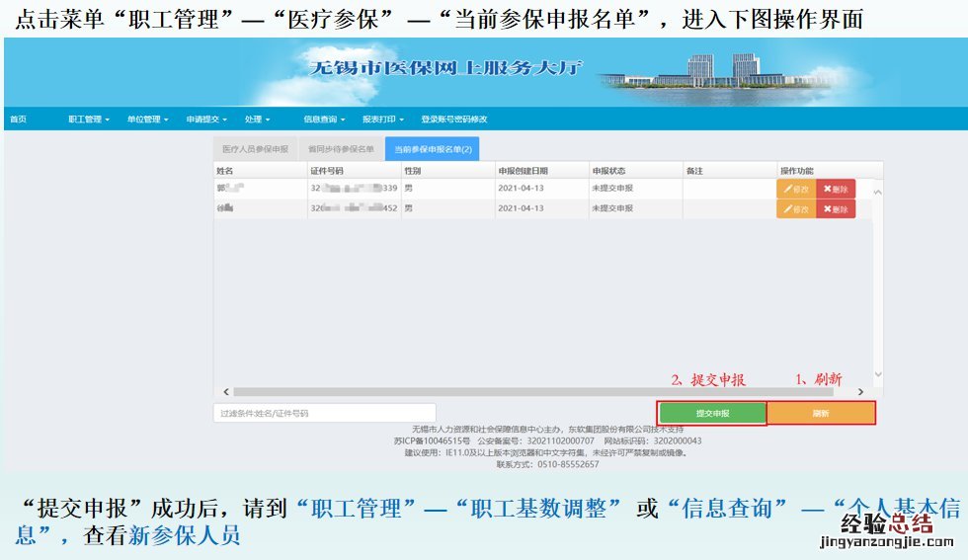Click the 无锡市医保网上服务大厅 banner title

[445, 67]
